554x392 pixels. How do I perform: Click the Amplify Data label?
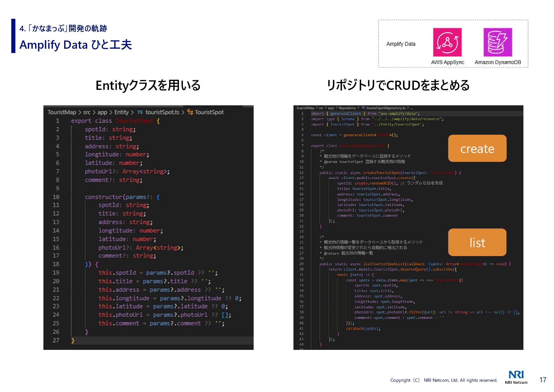point(401,44)
